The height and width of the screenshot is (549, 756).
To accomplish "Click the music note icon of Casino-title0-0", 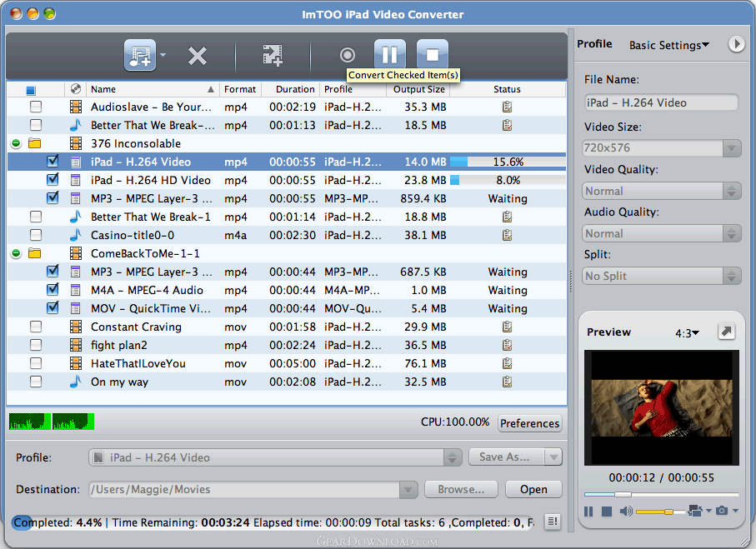I will pyautogui.click(x=75, y=235).
